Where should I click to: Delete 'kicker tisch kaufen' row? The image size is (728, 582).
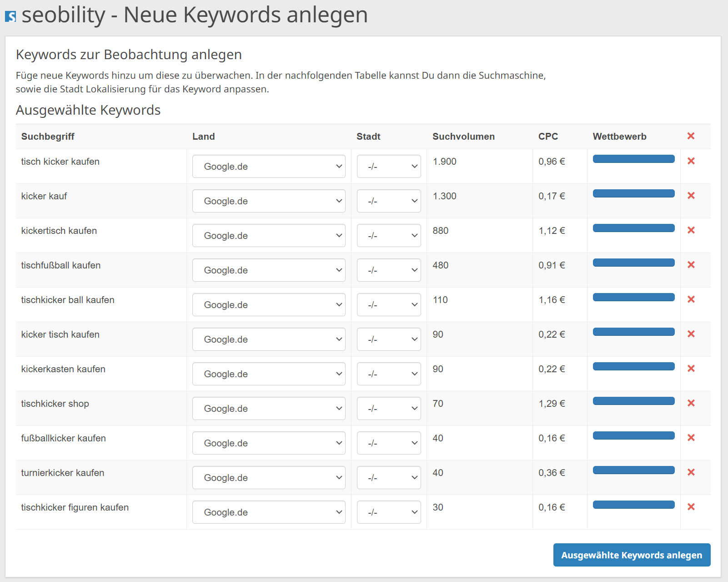coord(691,334)
